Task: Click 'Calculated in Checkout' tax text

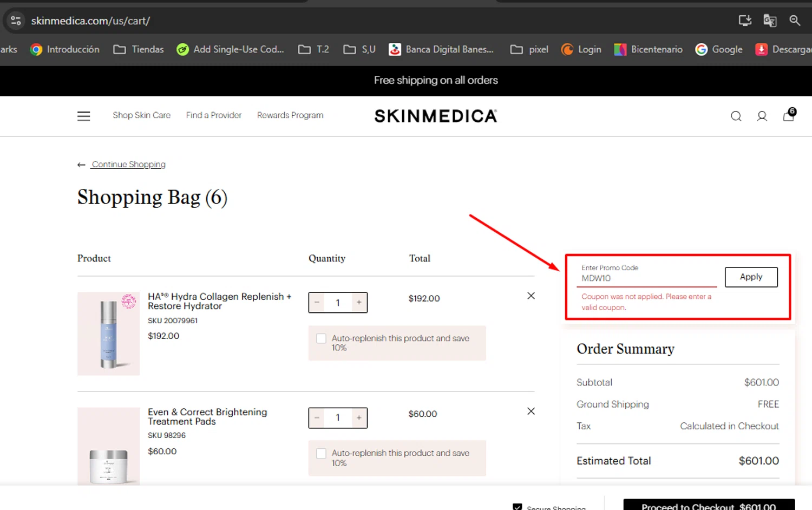Action: pos(729,426)
